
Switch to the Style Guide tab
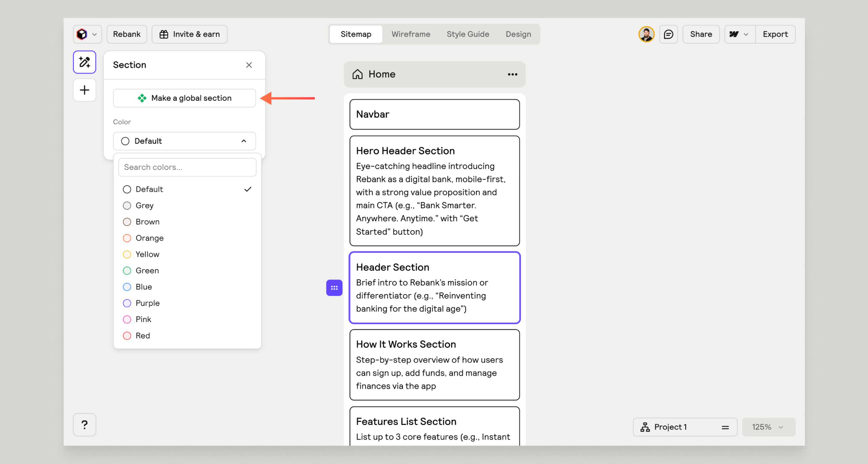(x=467, y=34)
